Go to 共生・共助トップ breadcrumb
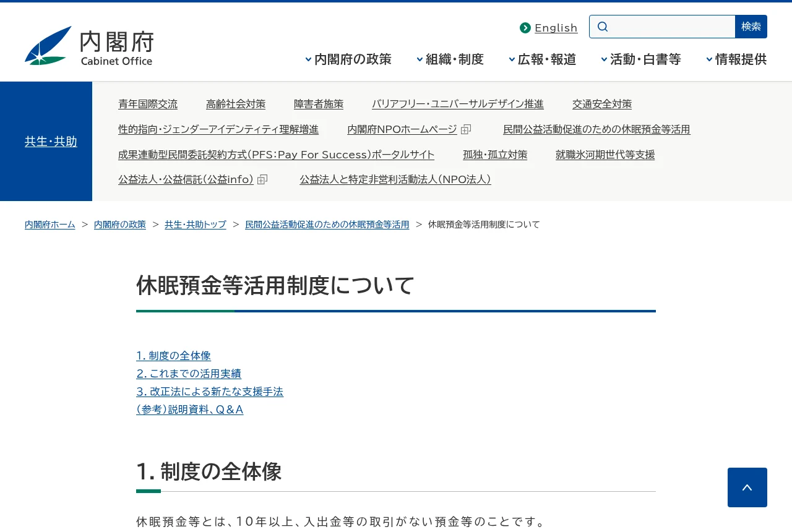The width and height of the screenshot is (792, 532). click(196, 225)
